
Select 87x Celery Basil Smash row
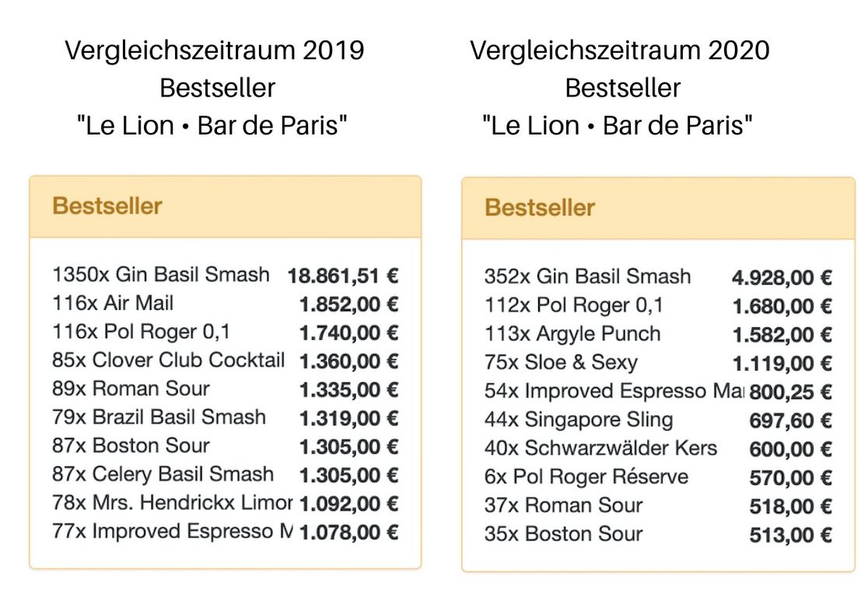tap(163, 474)
